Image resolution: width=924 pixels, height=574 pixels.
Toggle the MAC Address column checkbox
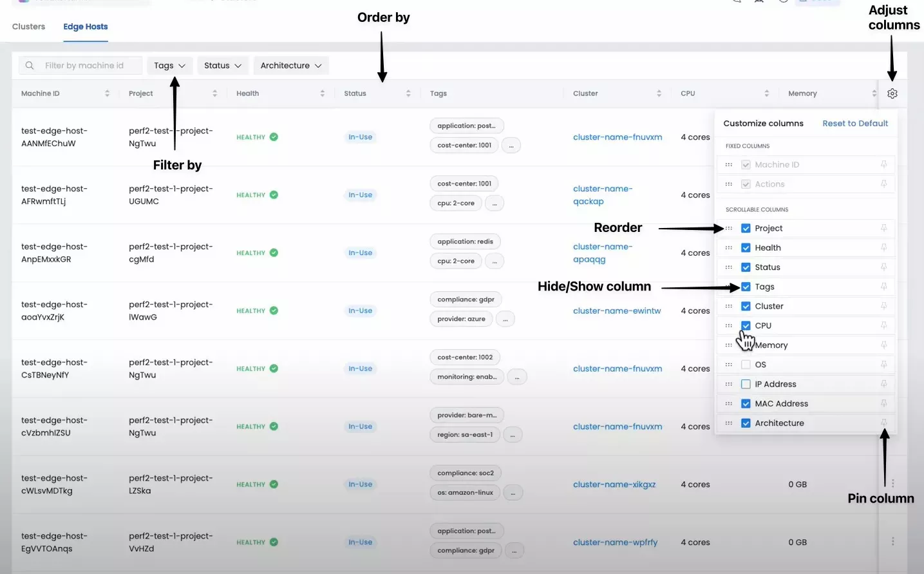point(746,403)
